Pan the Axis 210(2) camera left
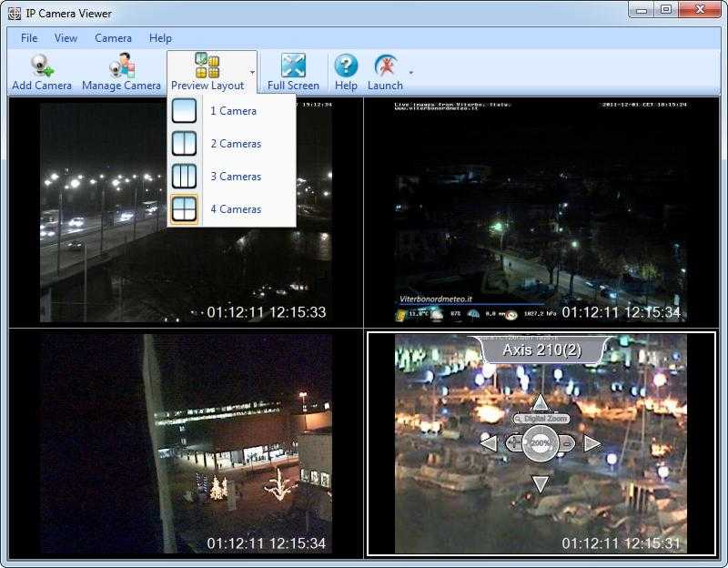Image resolution: width=728 pixels, height=568 pixels. (489, 442)
